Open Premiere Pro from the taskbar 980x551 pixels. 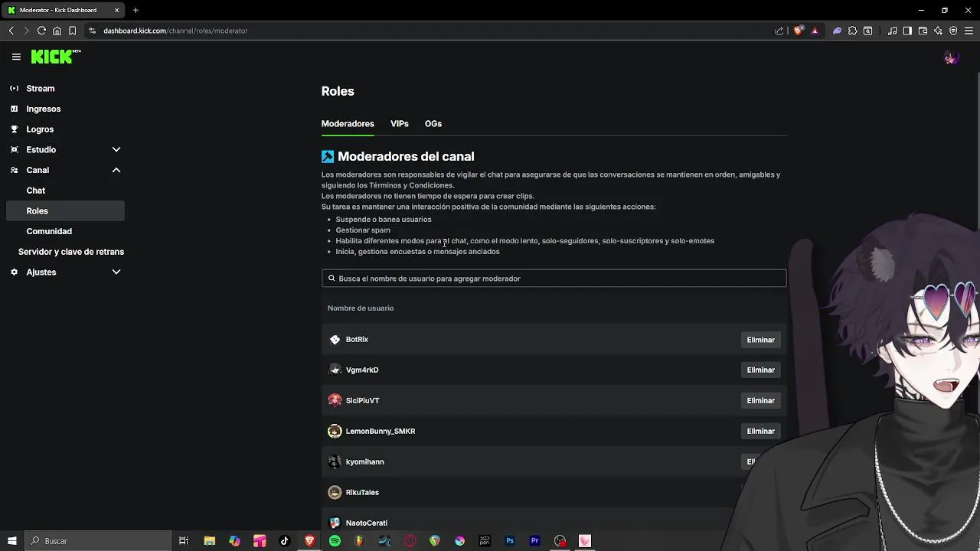pyautogui.click(x=534, y=541)
